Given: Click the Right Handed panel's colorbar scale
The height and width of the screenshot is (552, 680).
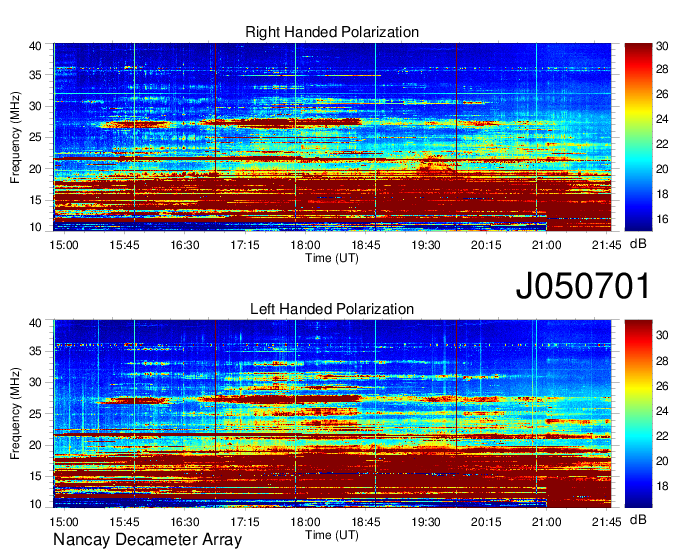Looking at the screenshot, I should 638,137.
